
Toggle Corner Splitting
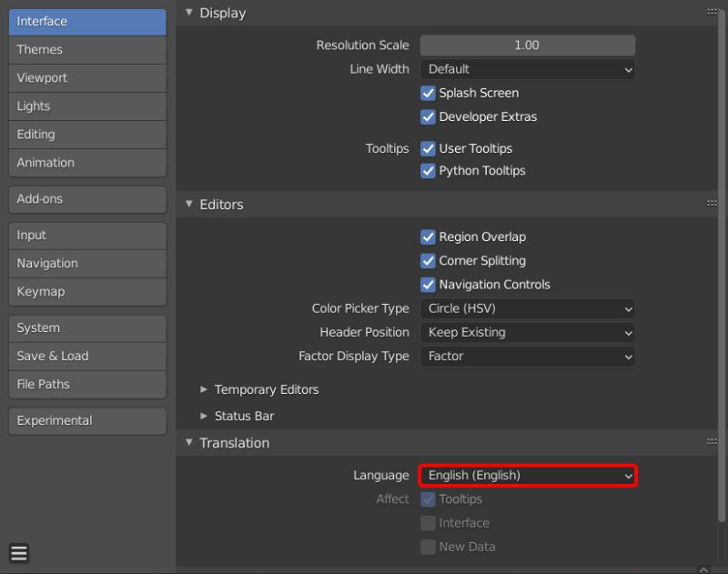pyautogui.click(x=427, y=260)
